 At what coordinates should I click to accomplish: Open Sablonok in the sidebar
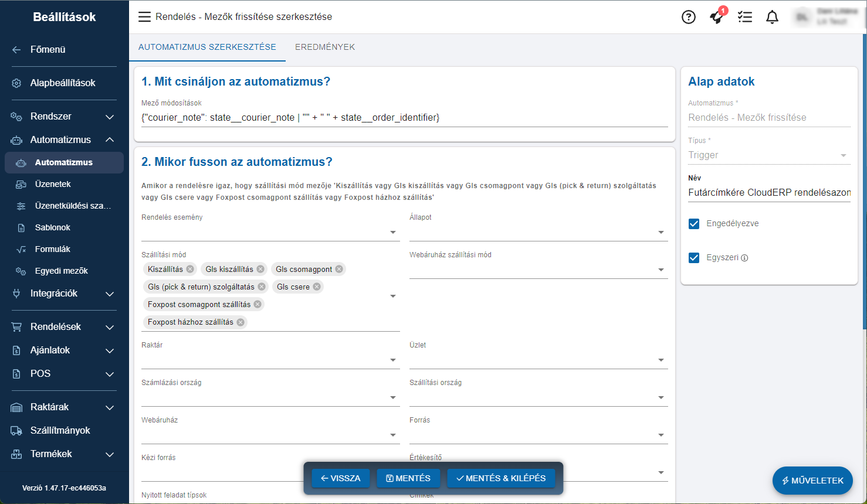pos(53,227)
